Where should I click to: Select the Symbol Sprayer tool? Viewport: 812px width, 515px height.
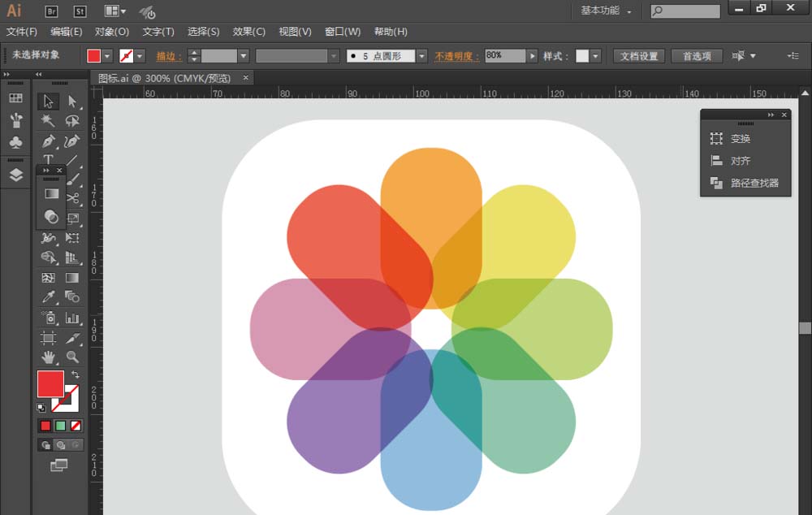(x=48, y=317)
